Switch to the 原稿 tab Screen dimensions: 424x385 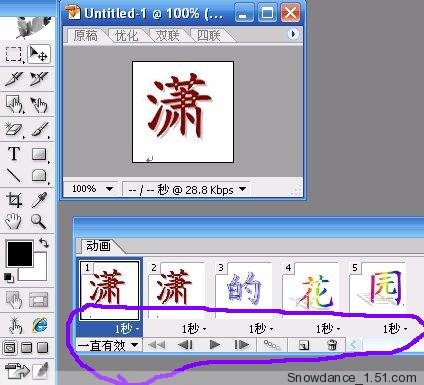[86, 35]
